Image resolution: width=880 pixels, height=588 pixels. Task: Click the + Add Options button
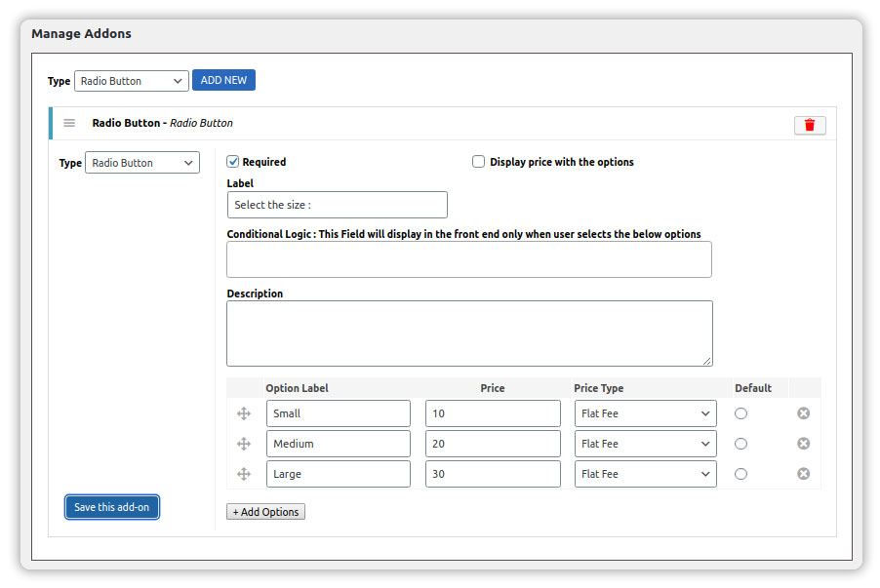tap(265, 512)
